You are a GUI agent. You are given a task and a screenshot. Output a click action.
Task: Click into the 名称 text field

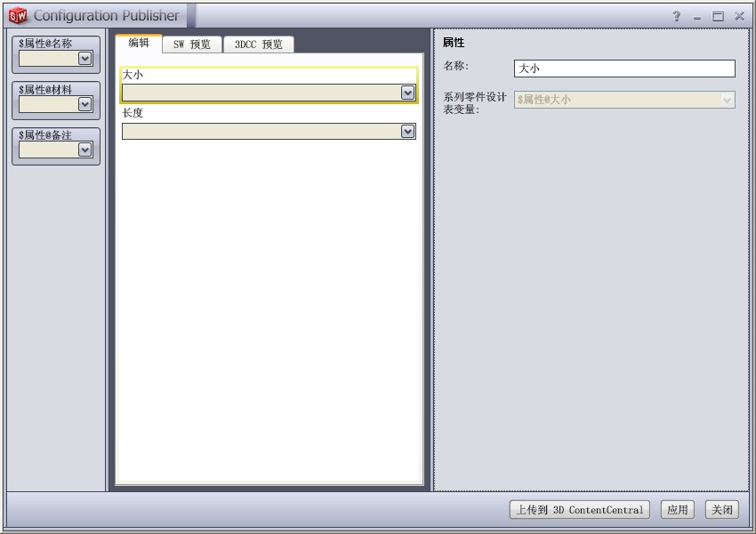[x=624, y=69]
